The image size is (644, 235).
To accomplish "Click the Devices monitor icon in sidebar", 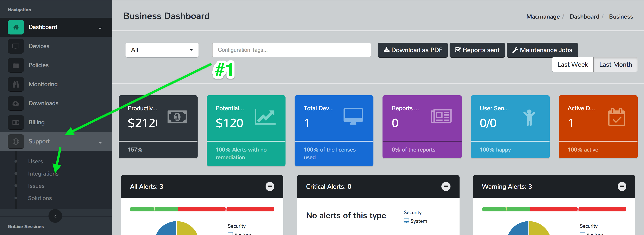I will [16, 46].
